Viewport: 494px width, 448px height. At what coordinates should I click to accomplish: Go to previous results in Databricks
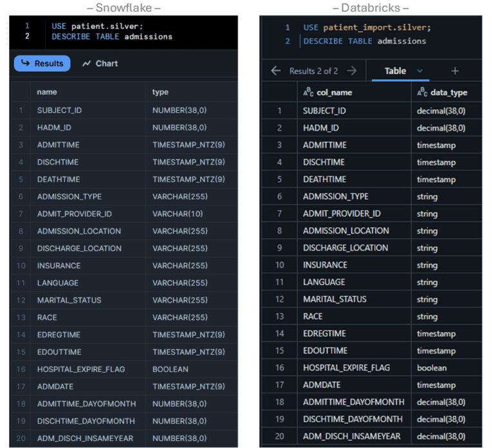276,71
